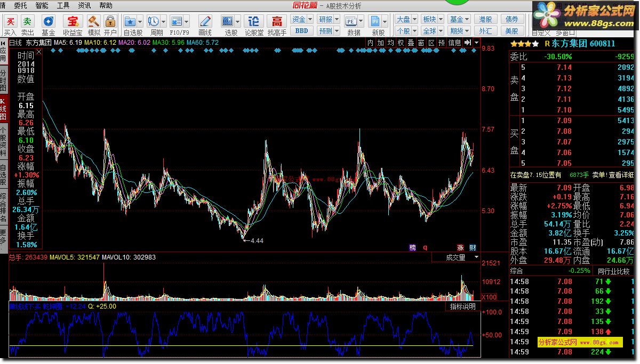Toggle the 内 chart option

[371, 43]
